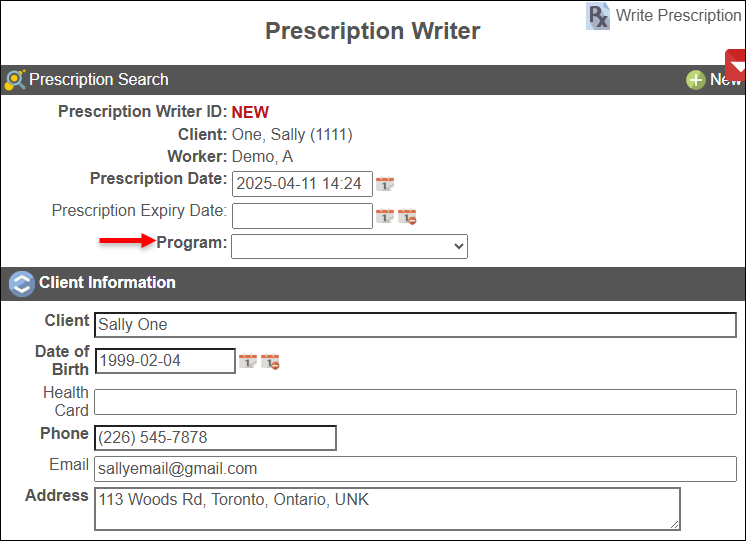746x541 pixels.
Task: Click the Email input field
Action: click(415, 468)
